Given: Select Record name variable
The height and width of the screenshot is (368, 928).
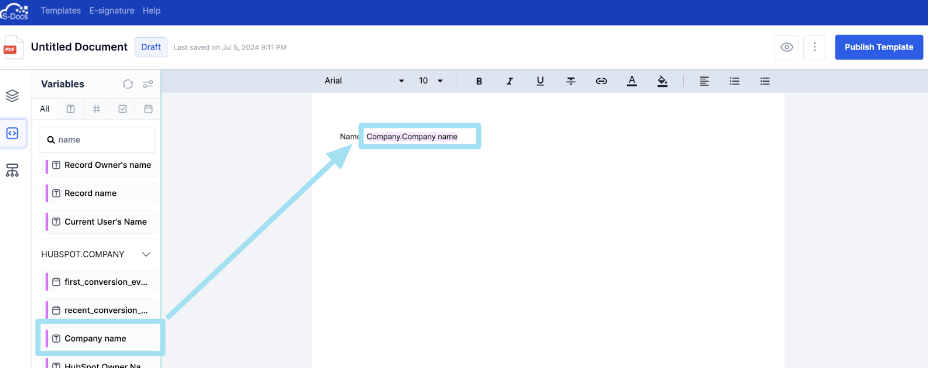Looking at the screenshot, I should click(101, 193).
